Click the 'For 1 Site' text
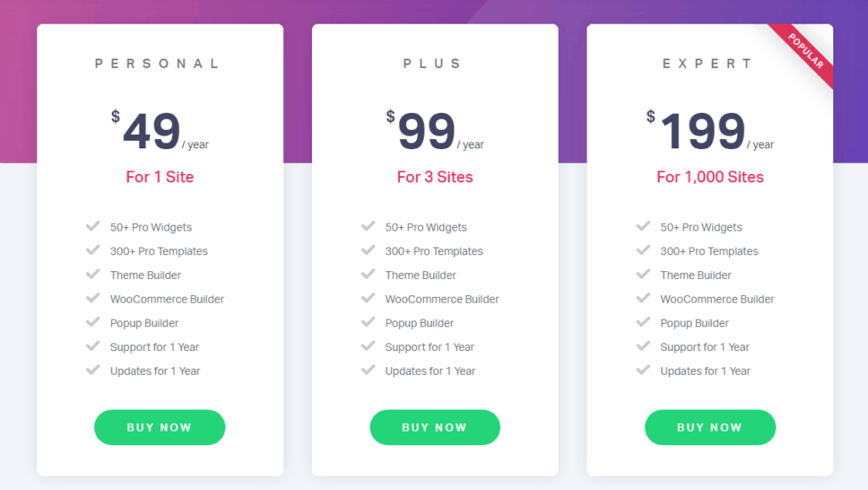The image size is (868, 490). coord(159,177)
